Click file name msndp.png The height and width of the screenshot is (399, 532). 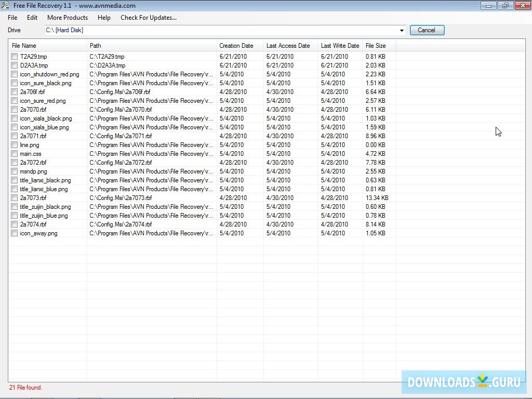click(x=33, y=171)
